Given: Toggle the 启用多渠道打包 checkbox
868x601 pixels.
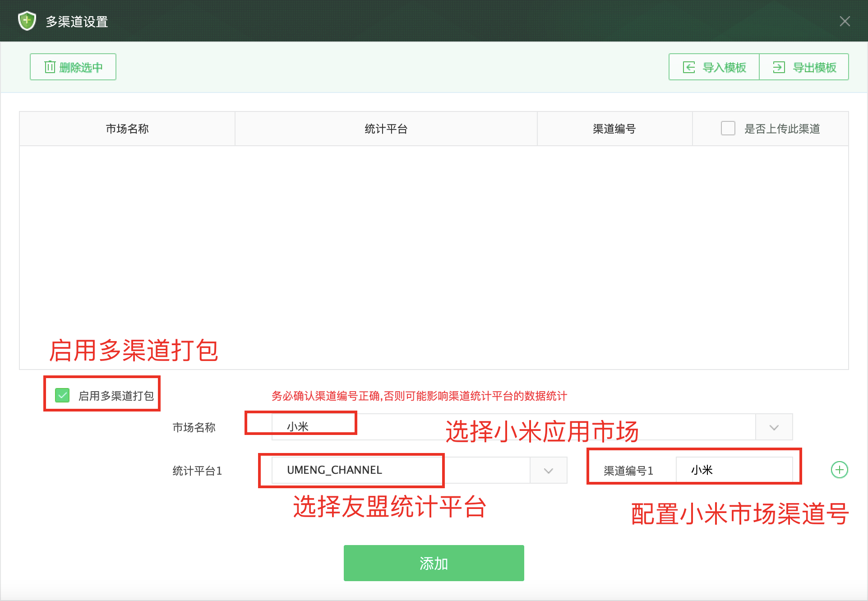Looking at the screenshot, I should [62, 395].
